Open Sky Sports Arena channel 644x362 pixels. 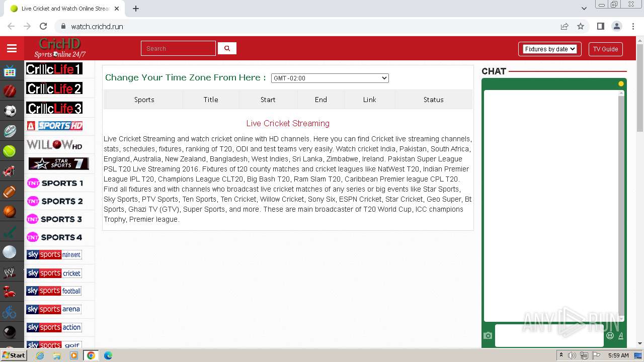coord(54,309)
